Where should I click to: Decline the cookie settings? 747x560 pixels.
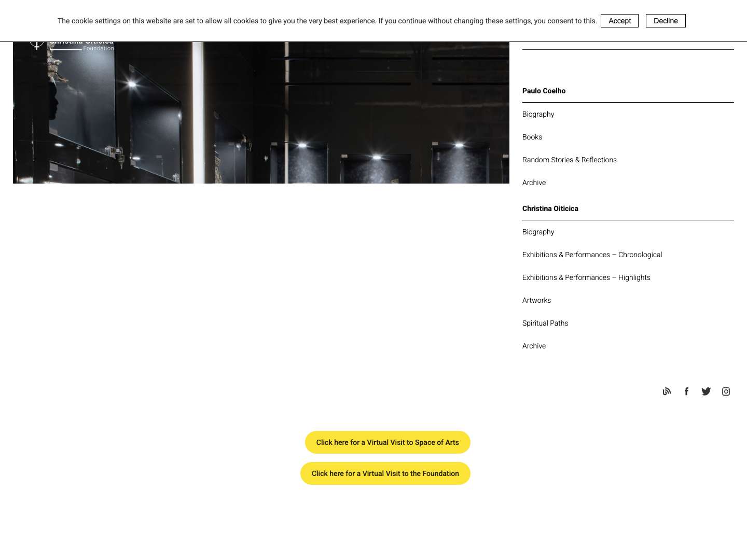coord(666,21)
